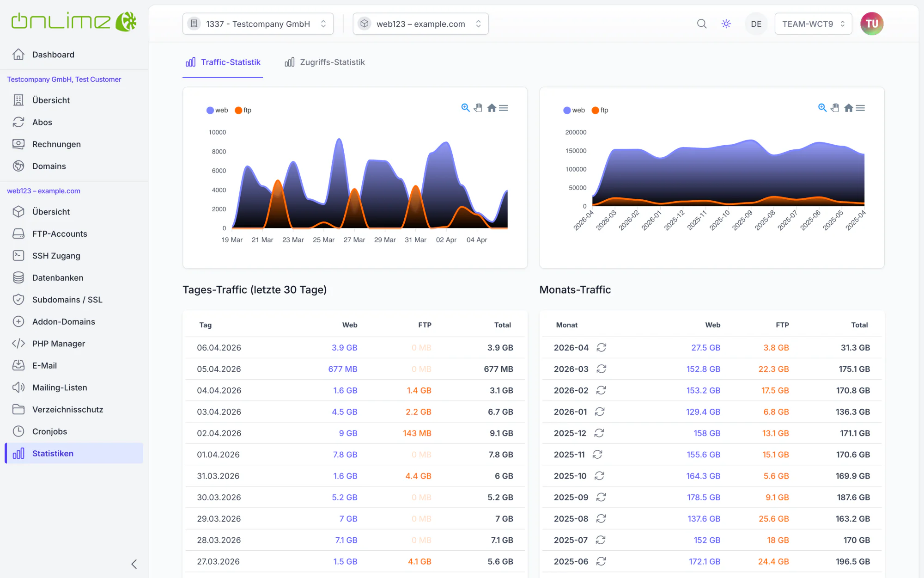Toggle ftp series legend in monthly chart
924x578 pixels.
(600, 110)
